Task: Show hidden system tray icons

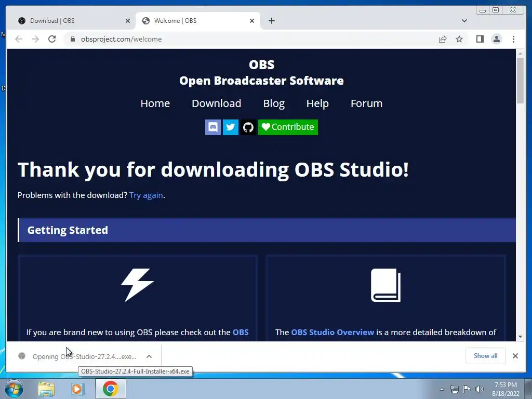Action: (x=442, y=389)
